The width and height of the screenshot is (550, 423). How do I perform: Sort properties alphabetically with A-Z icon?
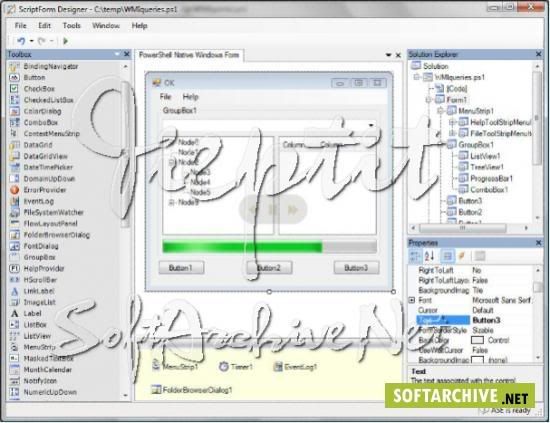point(429,256)
